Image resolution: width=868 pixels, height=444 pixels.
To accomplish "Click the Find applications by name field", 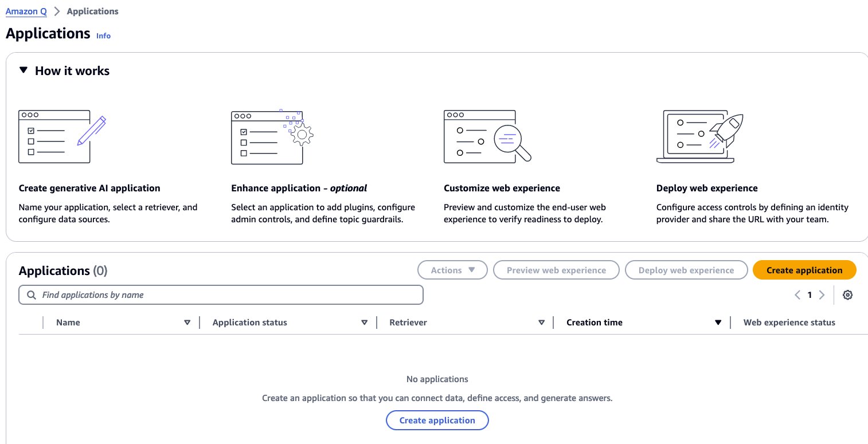I will click(x=221, y=295).
